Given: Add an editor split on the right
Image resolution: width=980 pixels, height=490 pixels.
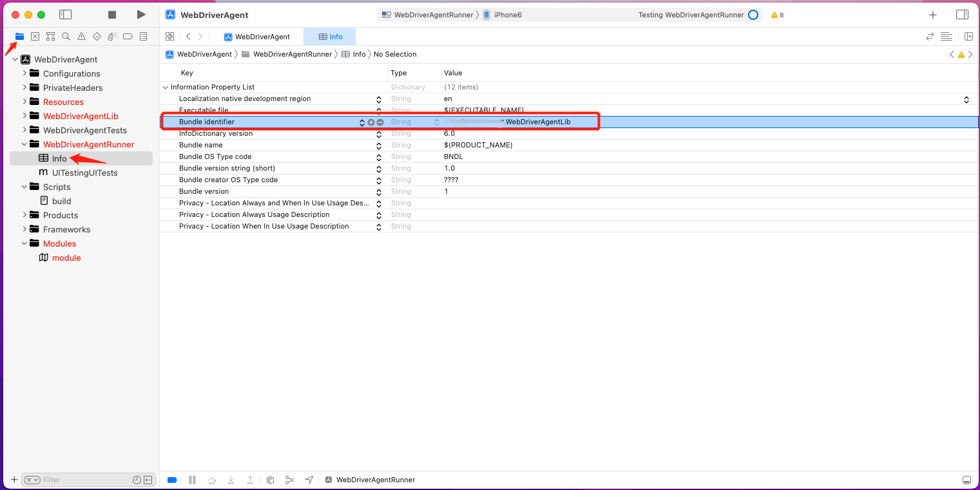Looking at the screenshot, I should click(968, 37).
